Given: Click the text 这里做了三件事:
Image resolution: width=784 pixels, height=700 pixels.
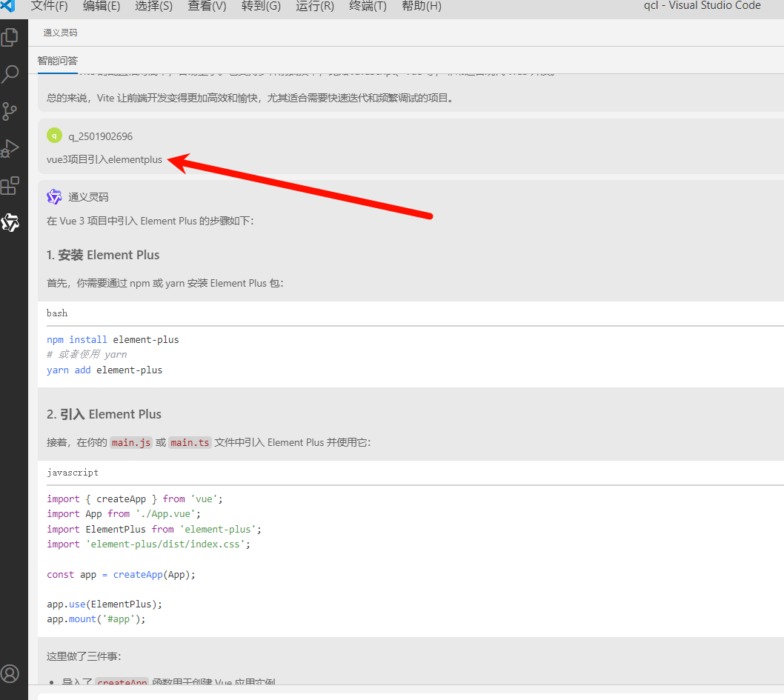Looking at the screenshot, I should coord(84,656).
